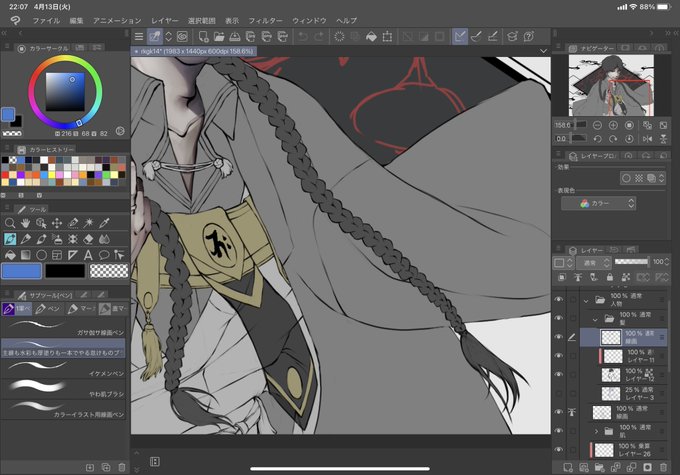
Task: Click the Undo arrow in command bar
Action: [303, 37]
